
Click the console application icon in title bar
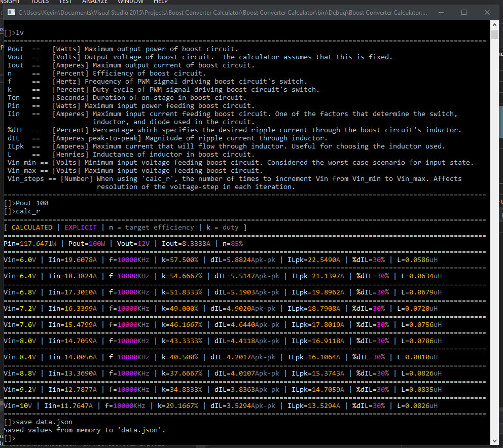tap(11, 12)
